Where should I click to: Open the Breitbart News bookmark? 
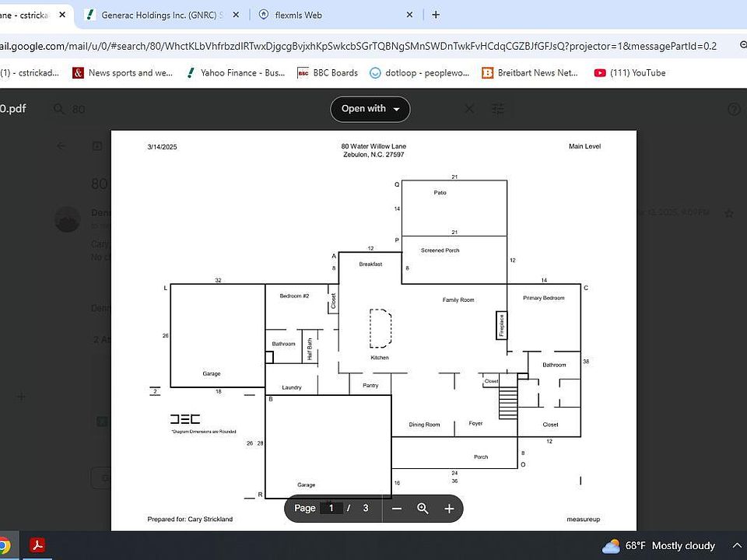(x=530, y=73)
